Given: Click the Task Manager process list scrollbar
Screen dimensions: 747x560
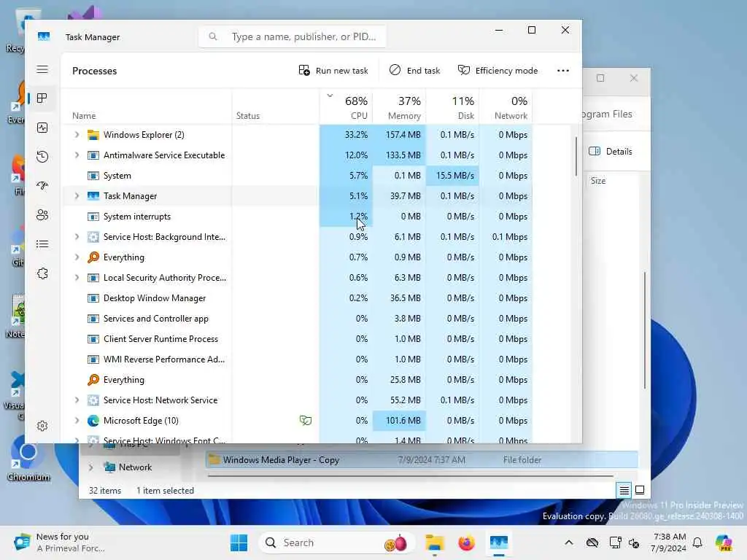Looking at the screenshot, I should [x=576, y=156].
